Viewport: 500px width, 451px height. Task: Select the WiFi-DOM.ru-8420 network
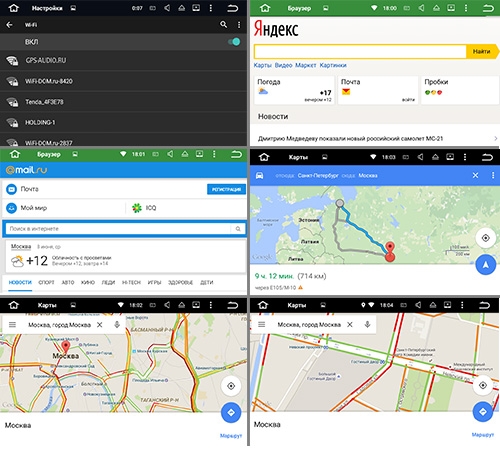pyautogui.click(x=123, y=81)
